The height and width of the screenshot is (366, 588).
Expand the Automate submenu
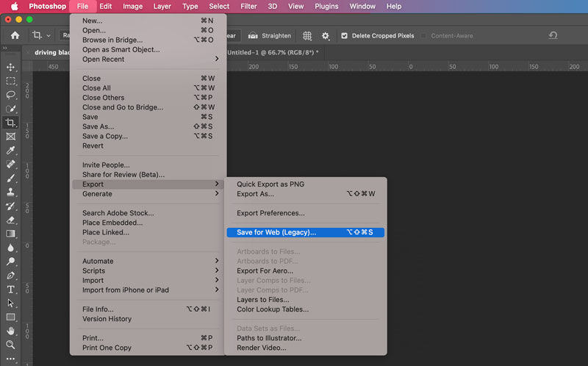click(x=148, y=261)
